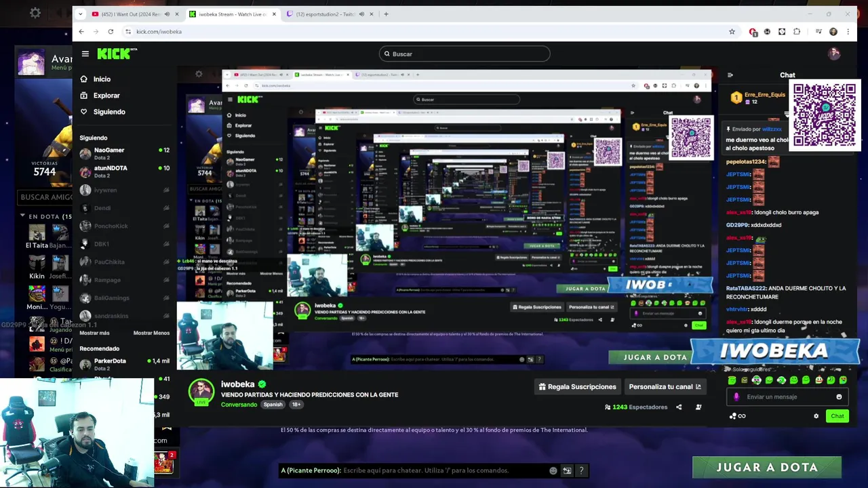Viewport: 868px width, 488px height.
Task: Send message with green Chat button
Action: 837,416
